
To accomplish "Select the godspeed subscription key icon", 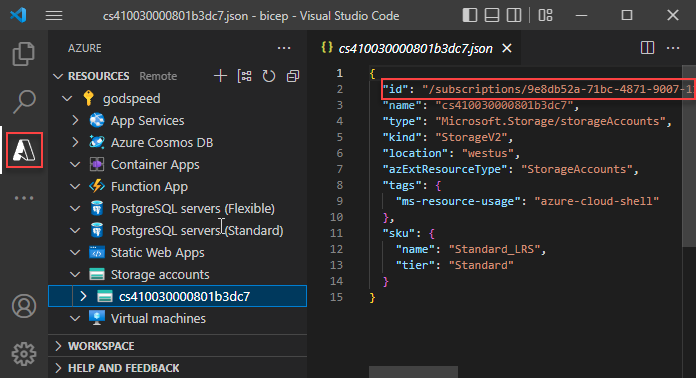I will (88, 98).
